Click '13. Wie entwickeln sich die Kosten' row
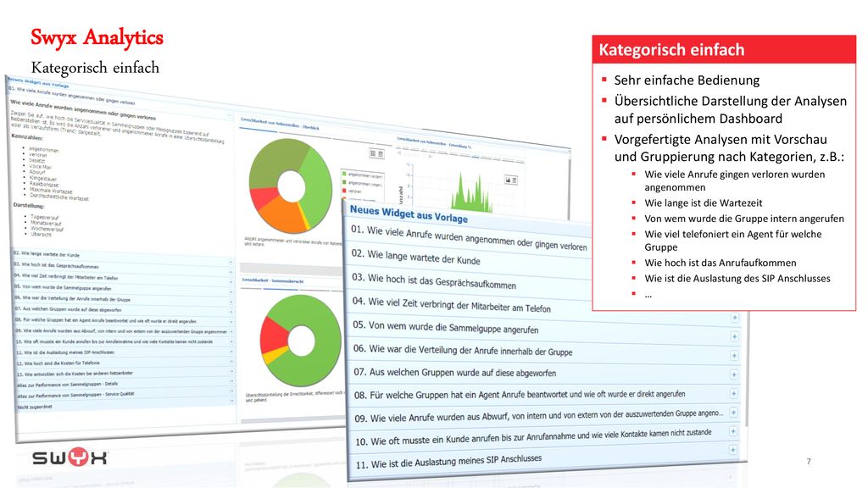The height and width of the screenshot is (488, 868). (75, 374)
